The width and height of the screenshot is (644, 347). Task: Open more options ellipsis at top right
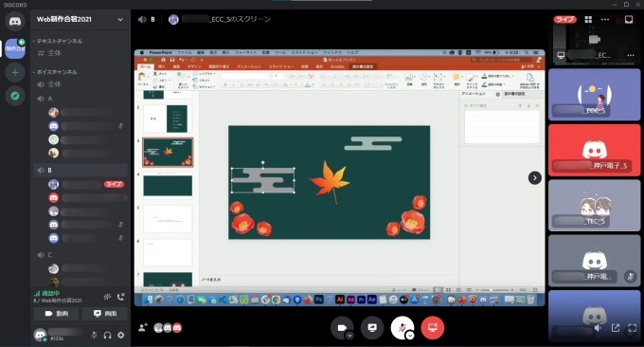(605, 19)
